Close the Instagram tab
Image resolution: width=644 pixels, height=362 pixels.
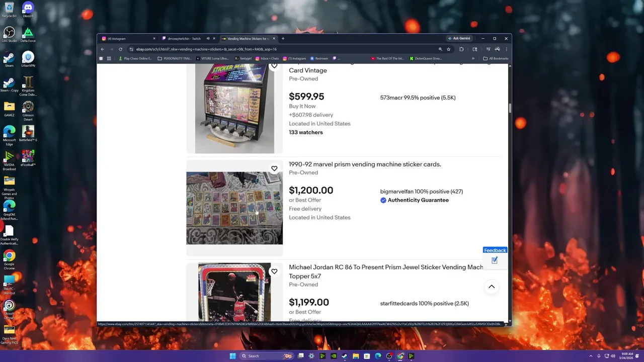(154, 39)
